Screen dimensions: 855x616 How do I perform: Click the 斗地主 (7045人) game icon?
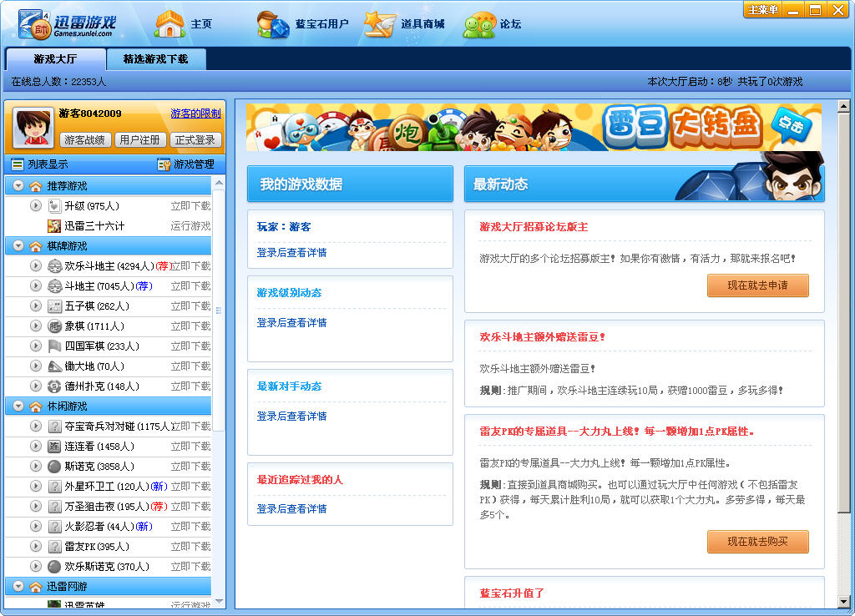point(54,286)
